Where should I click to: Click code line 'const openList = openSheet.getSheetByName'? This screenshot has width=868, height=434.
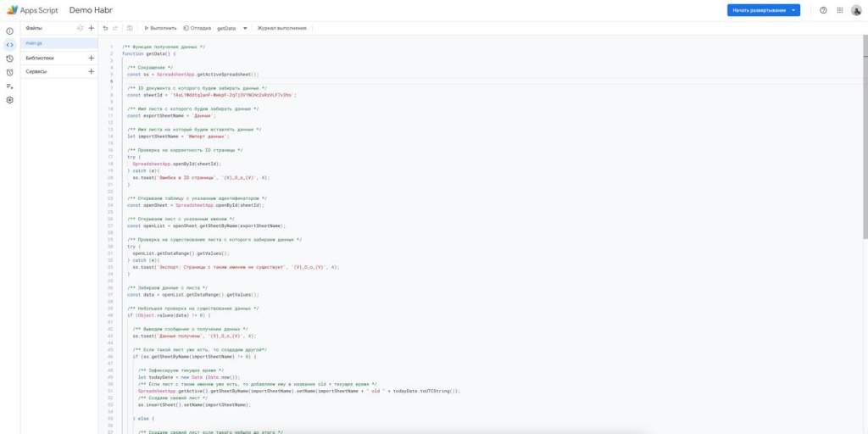coord(207,225)
